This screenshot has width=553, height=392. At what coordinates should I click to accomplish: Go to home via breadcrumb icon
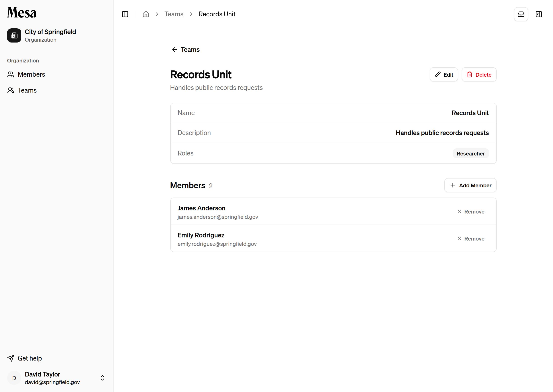(146, 14)
